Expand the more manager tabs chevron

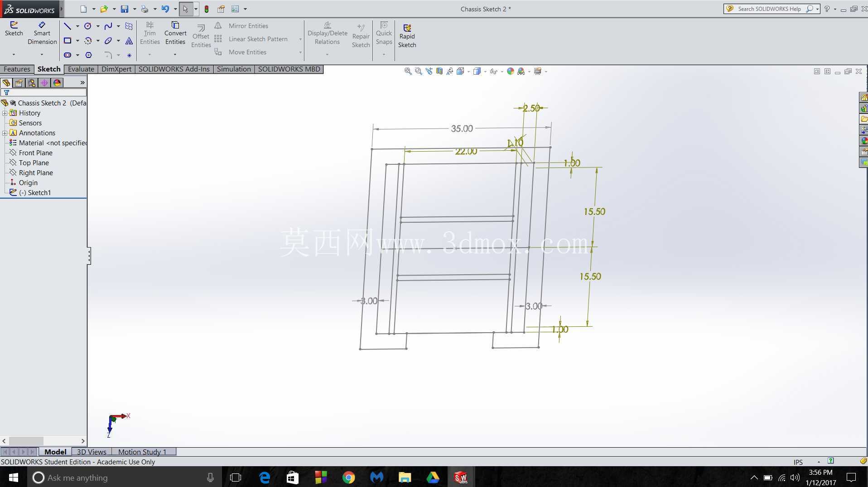tap(82, 82)
